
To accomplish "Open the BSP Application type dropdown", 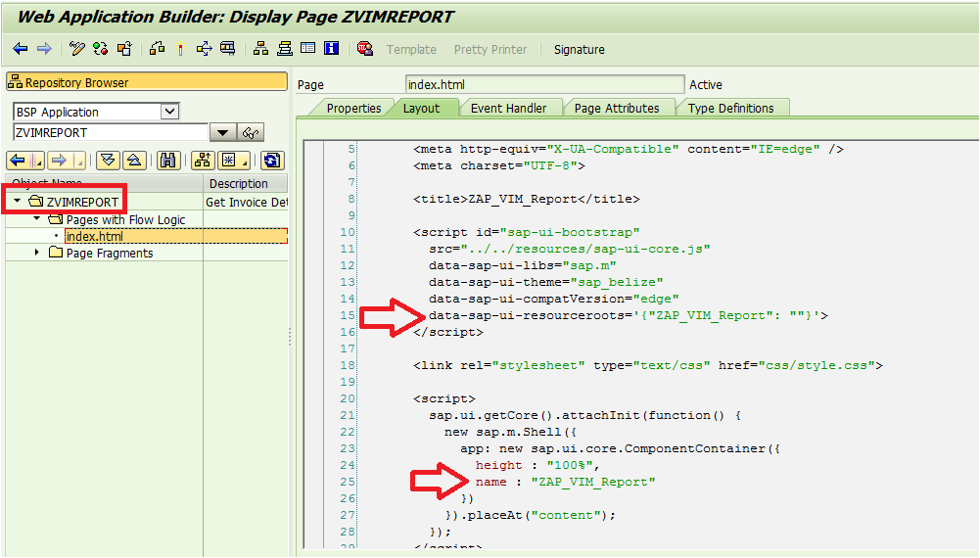I will coord(169,112).
